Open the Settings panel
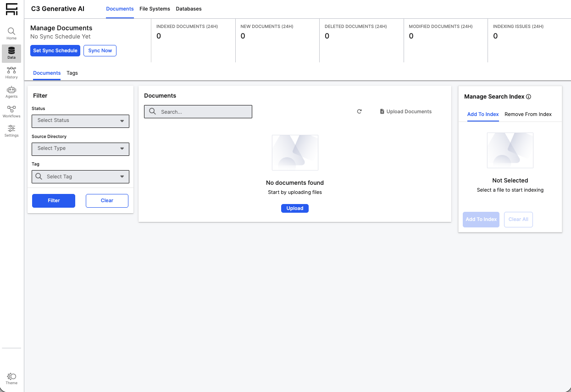 tap(11, 131)
